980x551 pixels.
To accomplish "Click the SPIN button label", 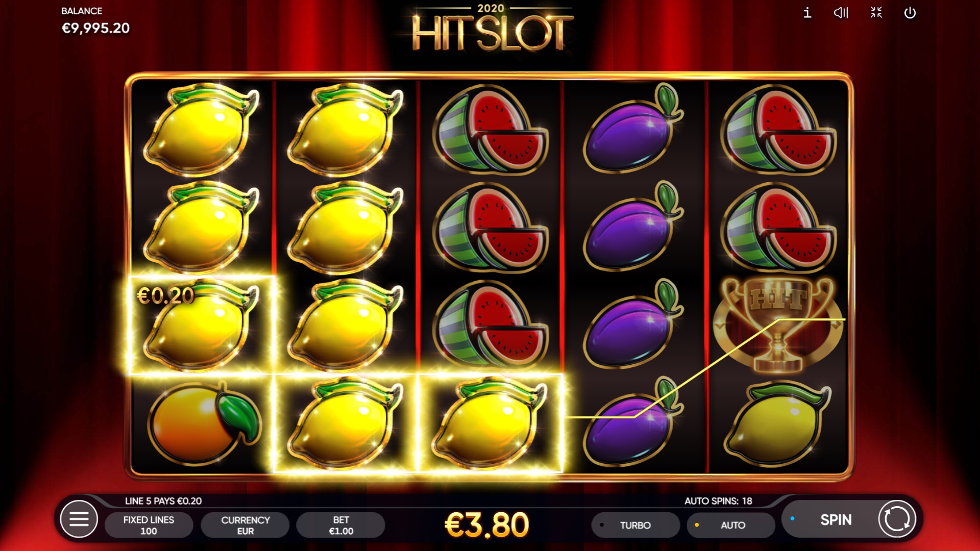I will click(x=836, y=520).
